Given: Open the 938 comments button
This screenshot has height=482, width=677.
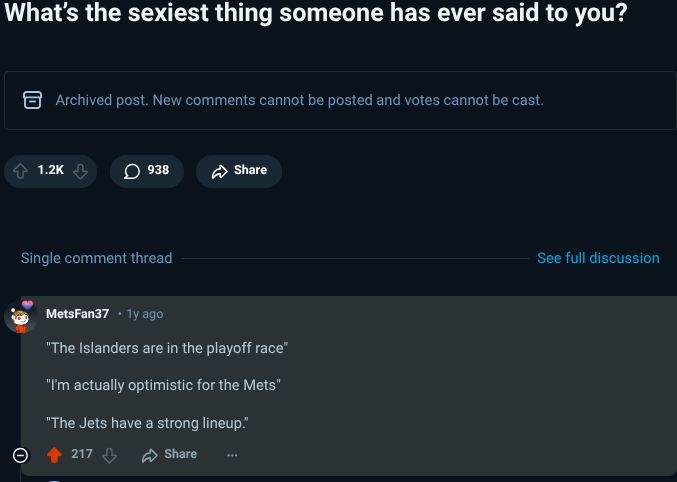Looking at the screenshot, I should pyautogui.click(x=146, y=171).
